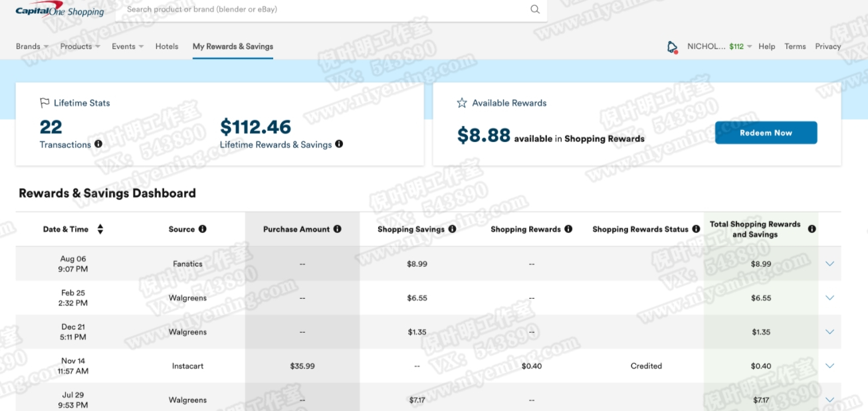Click the 22 transactions count
Image resolution: width=868 pixels, height=411 pixels.
pyautogui.click(x=51, y=126)
